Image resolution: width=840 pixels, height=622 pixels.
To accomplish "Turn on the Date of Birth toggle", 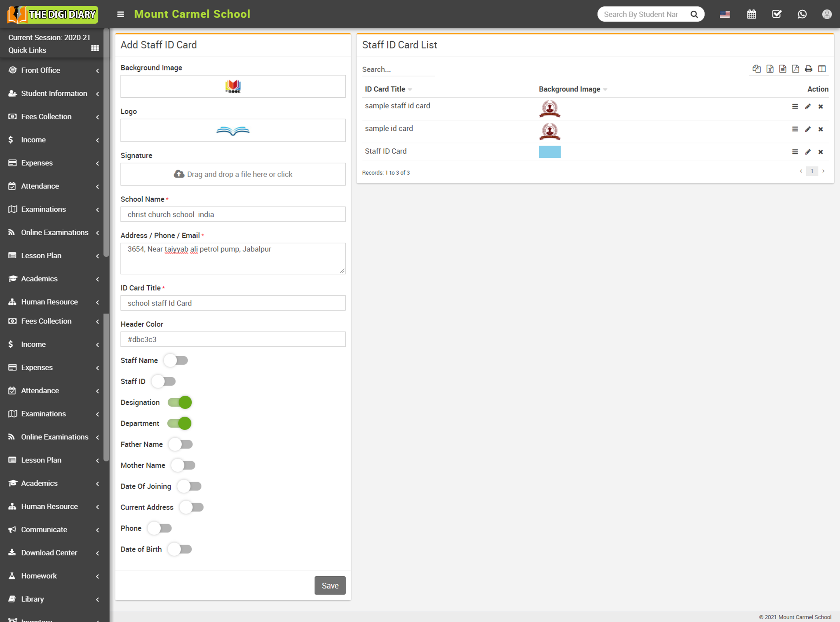I will click(x=180, y=549).
